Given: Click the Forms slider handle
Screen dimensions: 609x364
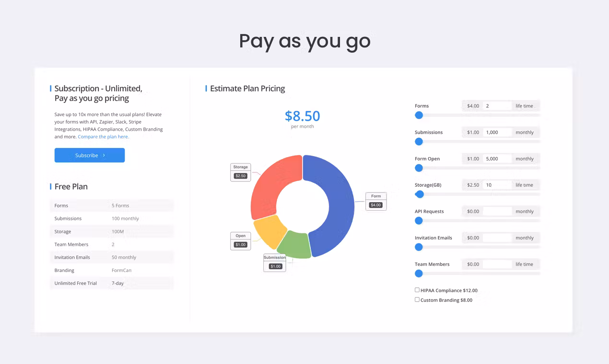Looking at the screenshot, I should [419, 115].
